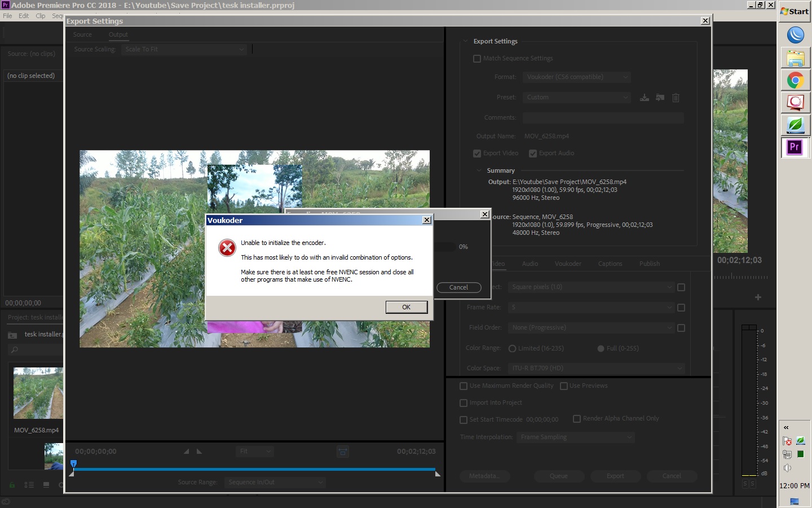Click the Save Preset icon

[x=644, y=98]
